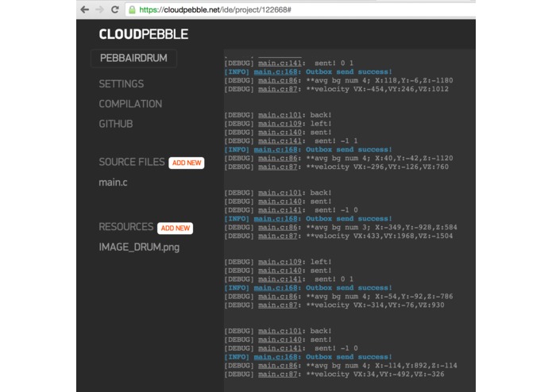Click log text 'X:-349,Y:-928,Z:584'
The height and width of the screenshot is (392, 552).
tap(416, 228)
